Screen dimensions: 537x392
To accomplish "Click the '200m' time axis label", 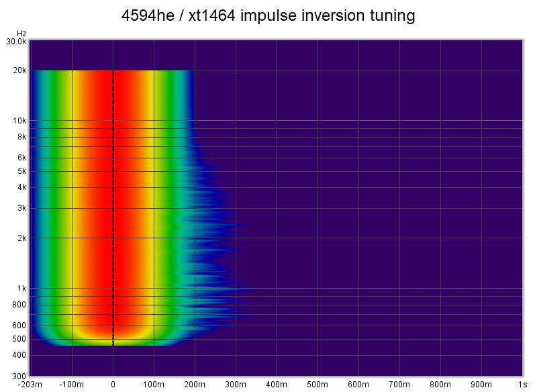I will (195, 385).
